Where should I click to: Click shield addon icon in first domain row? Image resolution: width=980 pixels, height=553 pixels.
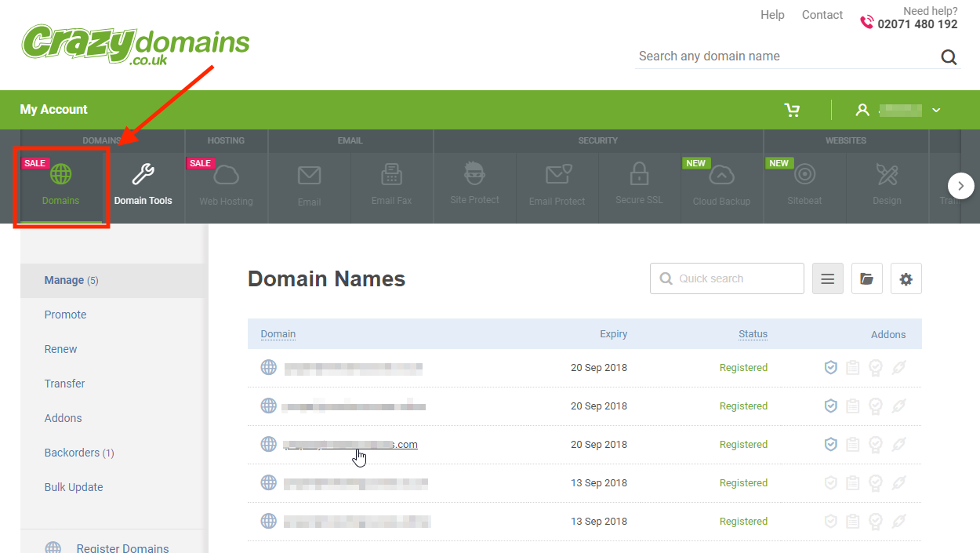point(831,368)
